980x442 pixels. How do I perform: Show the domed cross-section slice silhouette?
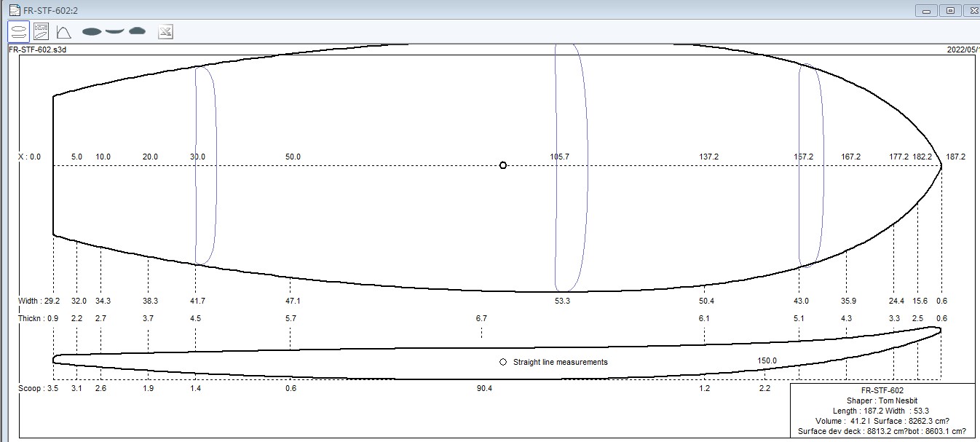coord(137,31)
